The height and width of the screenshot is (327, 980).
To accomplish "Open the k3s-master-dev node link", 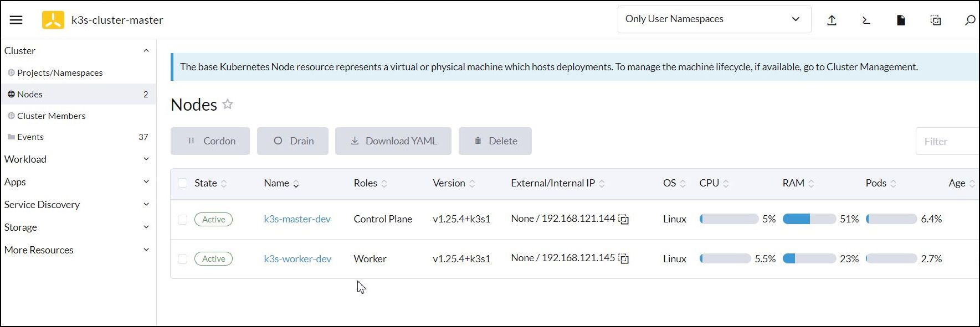I will pos(297,219).
